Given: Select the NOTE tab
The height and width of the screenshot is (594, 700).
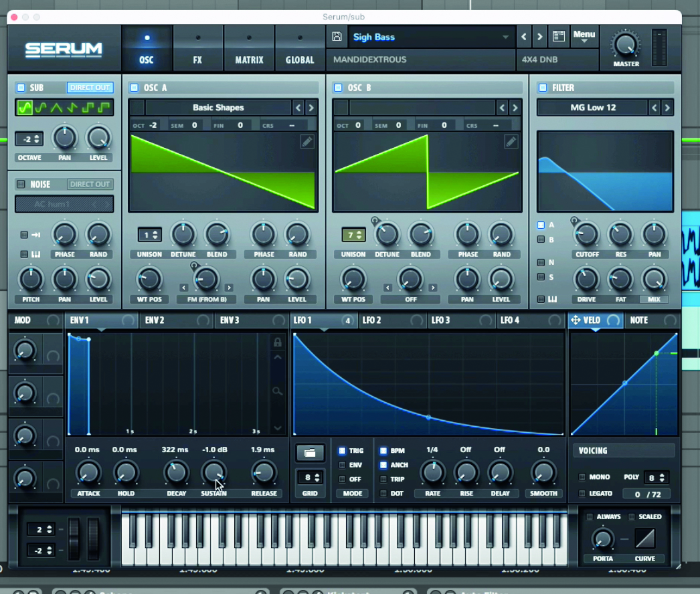Looking at the screenshot, I should (x=652, y=320).
